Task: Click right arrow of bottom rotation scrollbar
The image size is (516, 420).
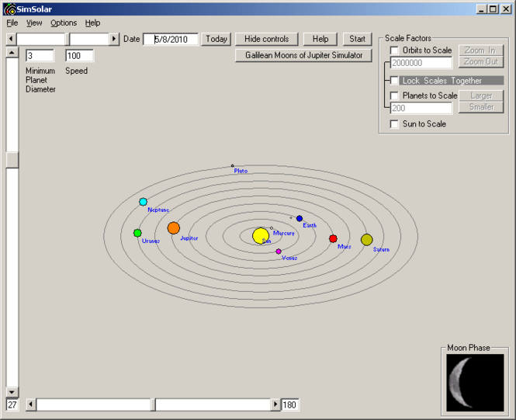Action: coord(275,404)
